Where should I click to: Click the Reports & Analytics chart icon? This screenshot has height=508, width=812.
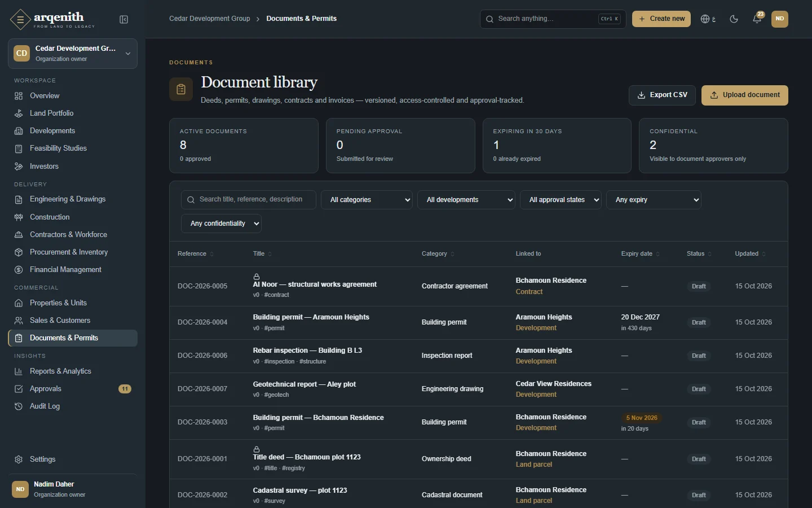(x=19, y=371)
